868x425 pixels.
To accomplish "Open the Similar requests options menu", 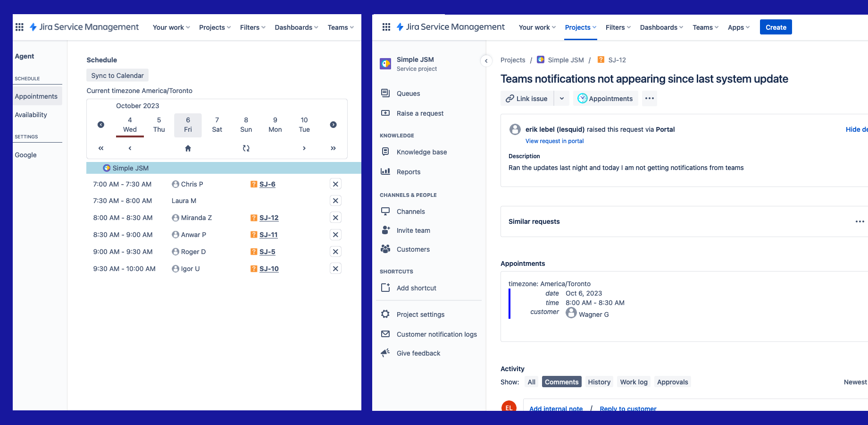I will point(860,221).
